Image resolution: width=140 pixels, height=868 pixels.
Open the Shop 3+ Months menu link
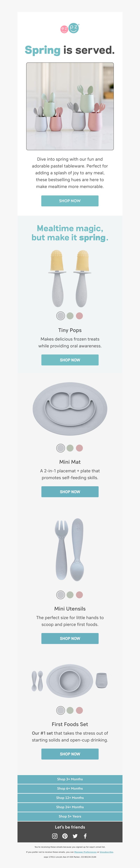point(70,779)
